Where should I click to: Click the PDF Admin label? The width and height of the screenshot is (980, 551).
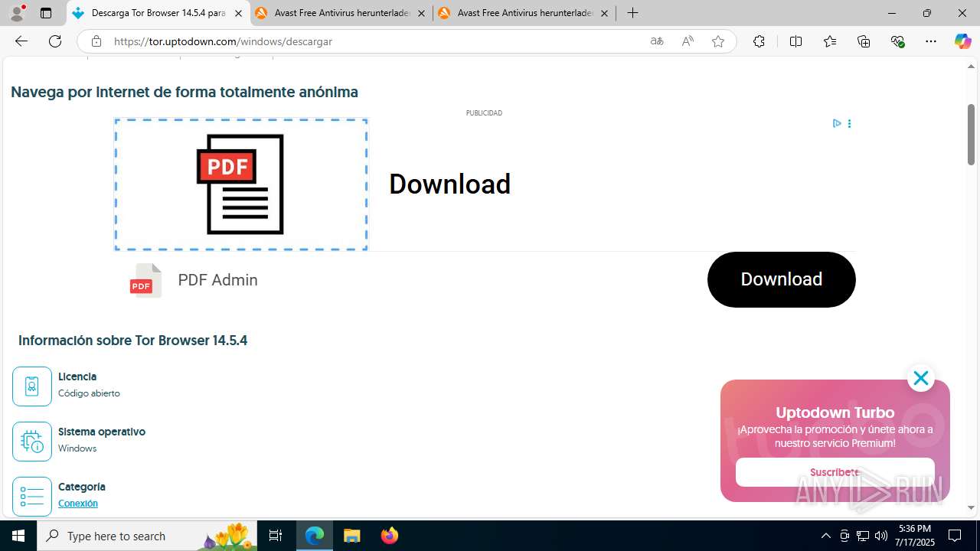pyautogui.click(x=217, y=280)
